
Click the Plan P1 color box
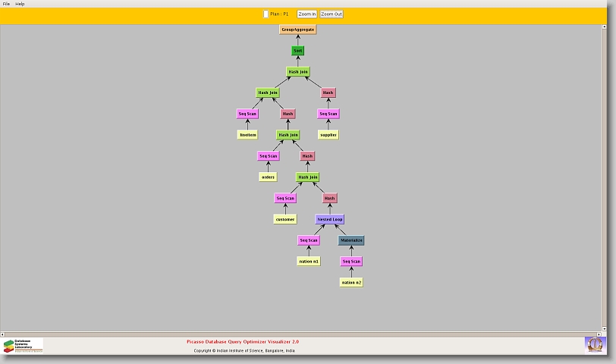pyautogui.click(x=266, y=14)
